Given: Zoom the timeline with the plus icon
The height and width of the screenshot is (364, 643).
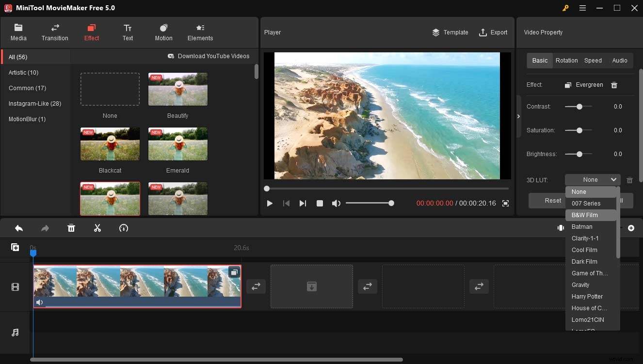Looking at the screenshot, I should [631, 228].
